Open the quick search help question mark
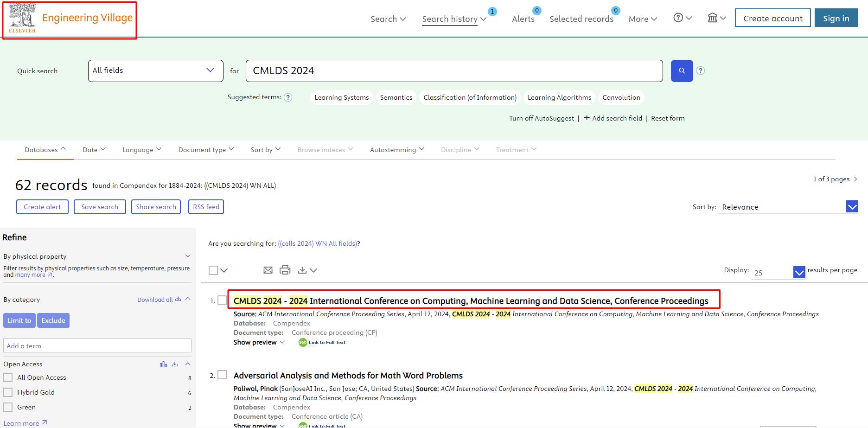The image size is (868, 428). point(701,70)
